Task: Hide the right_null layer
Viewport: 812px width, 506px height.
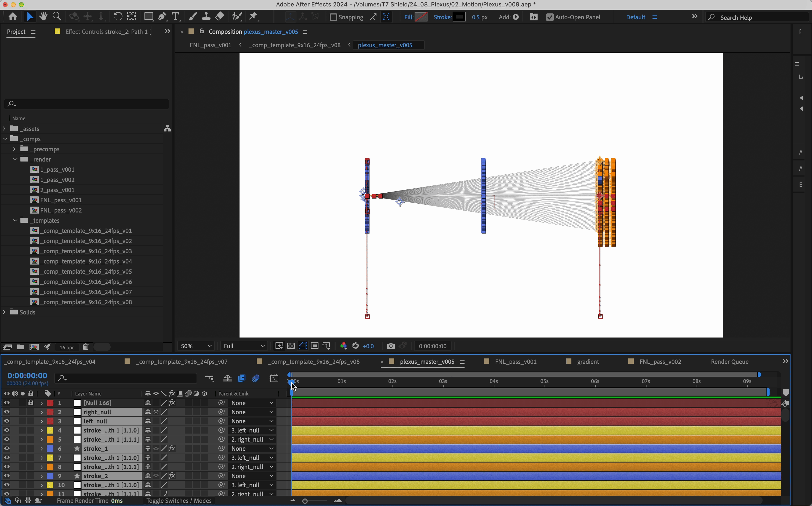Action: point(7,412)
